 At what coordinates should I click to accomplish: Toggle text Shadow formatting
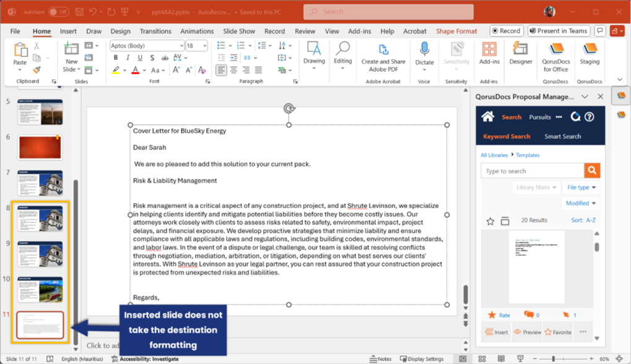(x=152, y=58)
